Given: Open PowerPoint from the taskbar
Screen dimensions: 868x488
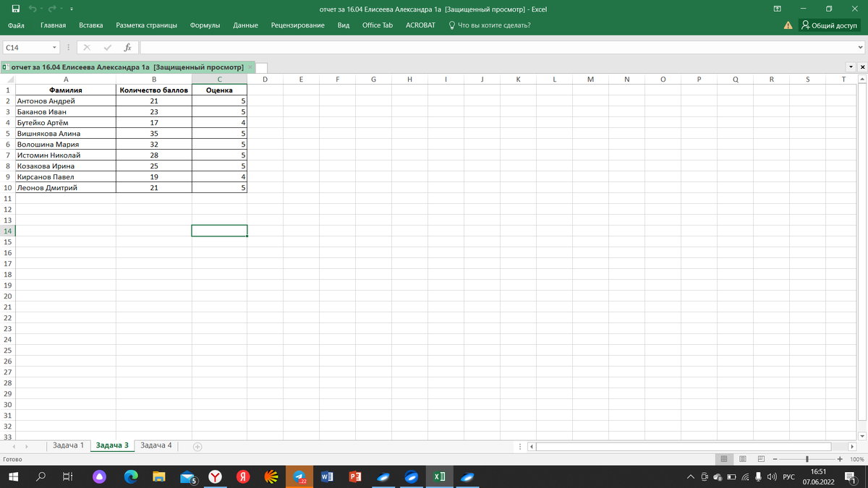Looking at the screenshot, I should coord(354,477).
